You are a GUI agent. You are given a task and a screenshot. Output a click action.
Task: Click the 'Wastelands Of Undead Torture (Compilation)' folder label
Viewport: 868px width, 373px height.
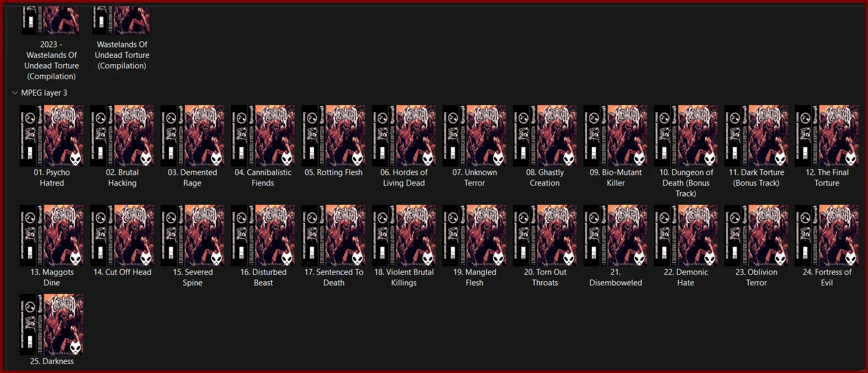(x=122, y=55)
